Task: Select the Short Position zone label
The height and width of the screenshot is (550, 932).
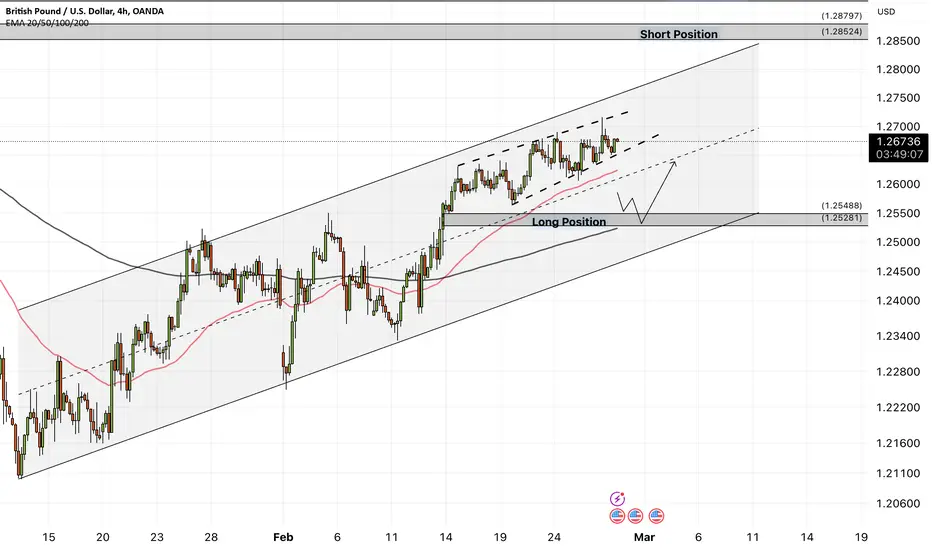Action: point(679,34)
